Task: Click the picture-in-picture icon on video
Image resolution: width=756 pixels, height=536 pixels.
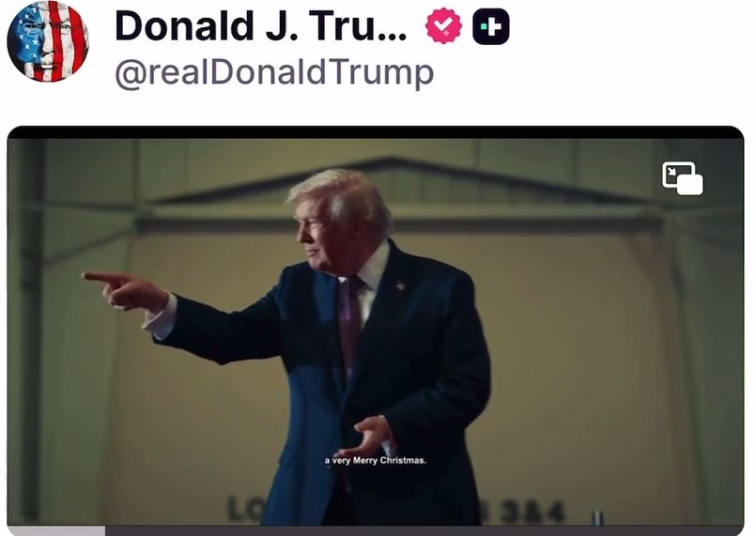Action: tap(683, 178)
